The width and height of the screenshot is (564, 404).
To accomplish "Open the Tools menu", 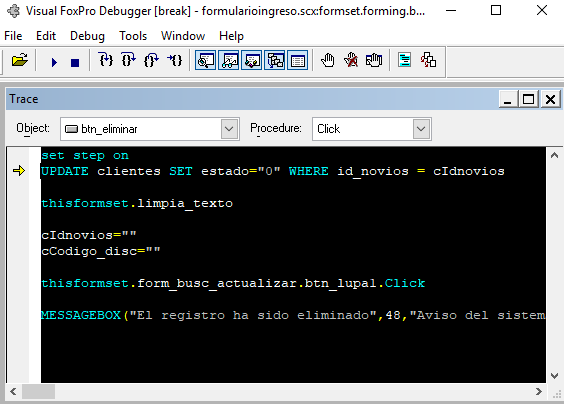I will pos(133,36).
